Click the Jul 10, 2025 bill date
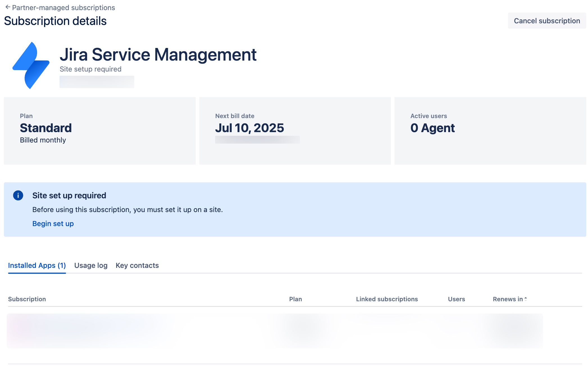 click(250, 128)
